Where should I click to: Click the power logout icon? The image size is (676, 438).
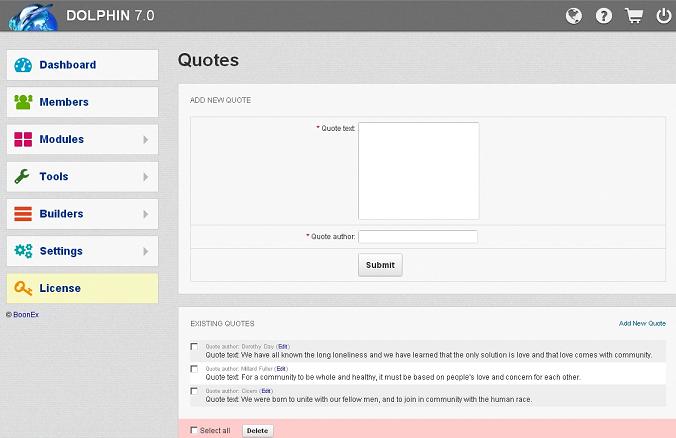tap(663, 16)
